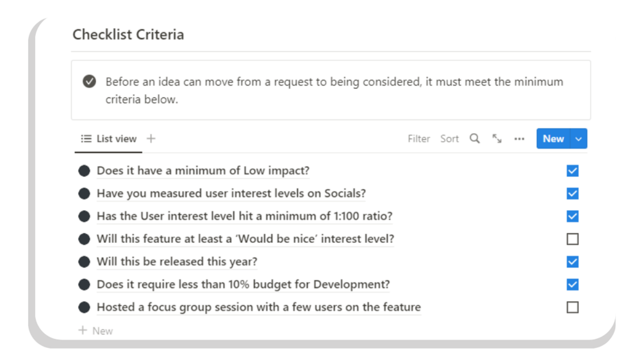The width and height of the screenshot is (644, 362).
Task: Click bullet icon beside focus group item
Action: pyautogui.click(x=84, y=308)
